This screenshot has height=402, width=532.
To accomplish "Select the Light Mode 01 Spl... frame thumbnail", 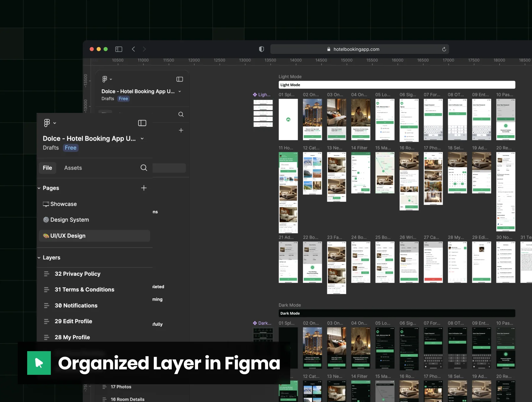I will (x=288, y=120).
